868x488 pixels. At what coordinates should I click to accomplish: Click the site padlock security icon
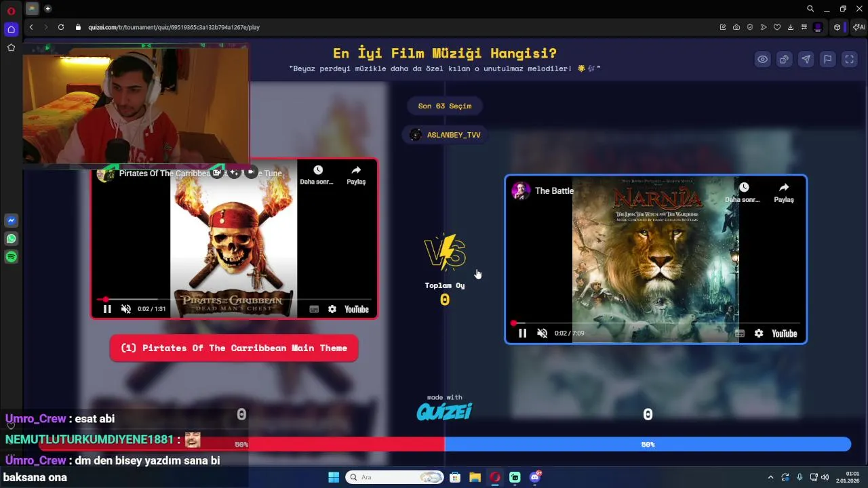pos(78,27)
